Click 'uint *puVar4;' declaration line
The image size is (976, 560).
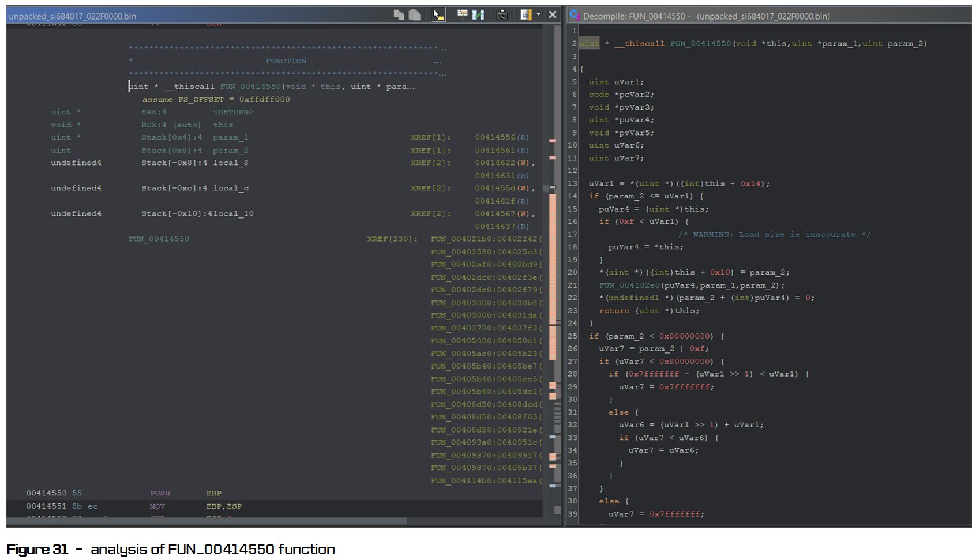(x=621, y=119)
